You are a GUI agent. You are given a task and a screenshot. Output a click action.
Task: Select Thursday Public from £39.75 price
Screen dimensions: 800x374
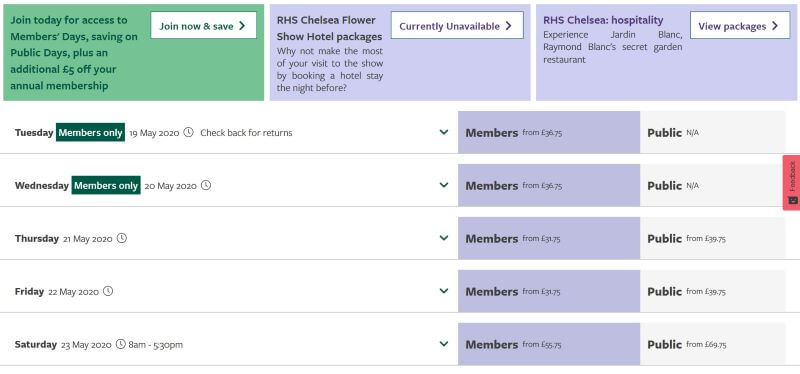(x=713, y=238)
